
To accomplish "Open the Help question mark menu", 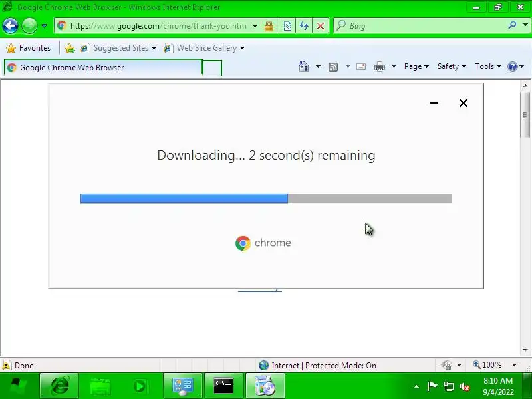I will 515,66.
